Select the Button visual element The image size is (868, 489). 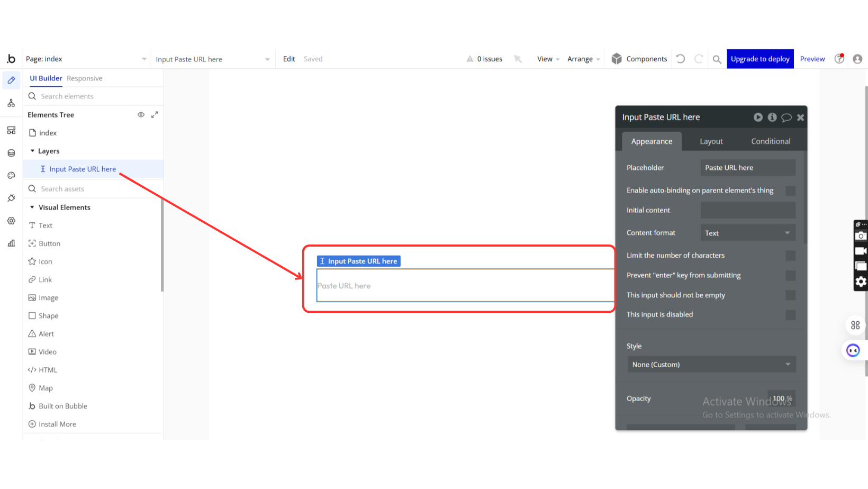click(x=44, y=243)
